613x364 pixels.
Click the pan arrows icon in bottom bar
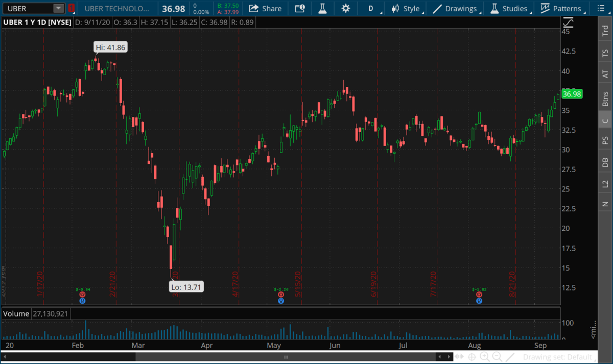(x=460, y=356)
